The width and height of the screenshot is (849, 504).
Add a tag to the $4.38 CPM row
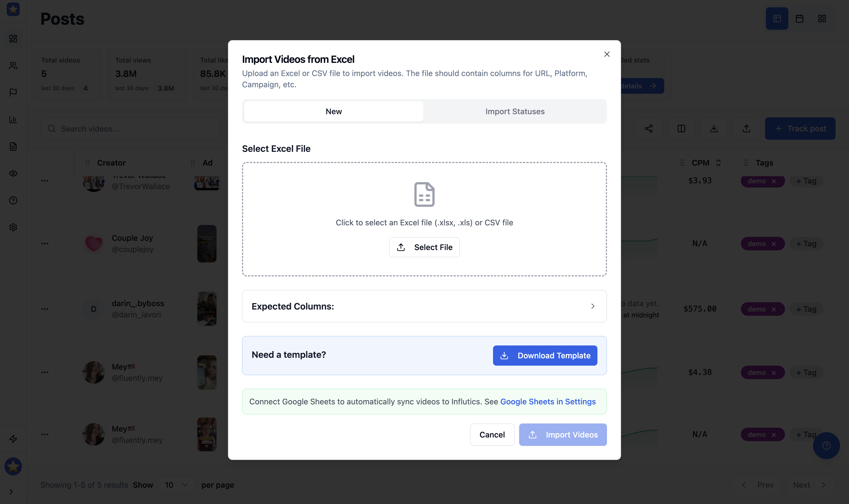click(806, 373)
